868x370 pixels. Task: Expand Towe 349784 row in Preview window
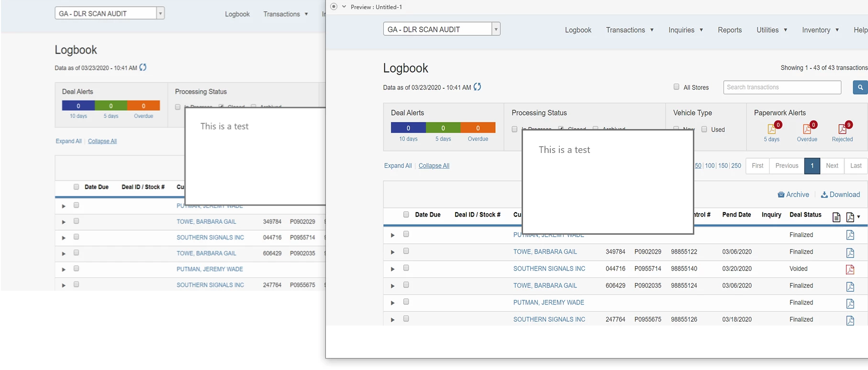point(392,252)
